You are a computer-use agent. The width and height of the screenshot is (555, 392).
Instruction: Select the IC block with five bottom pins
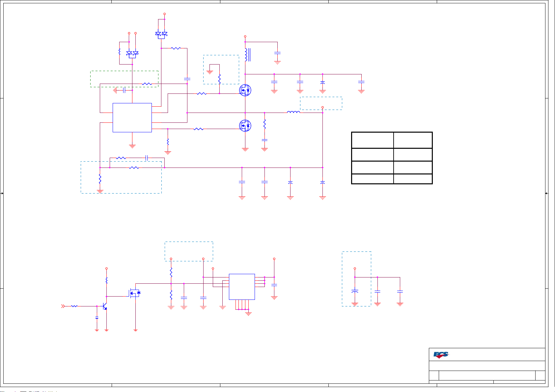coord(242,287)
